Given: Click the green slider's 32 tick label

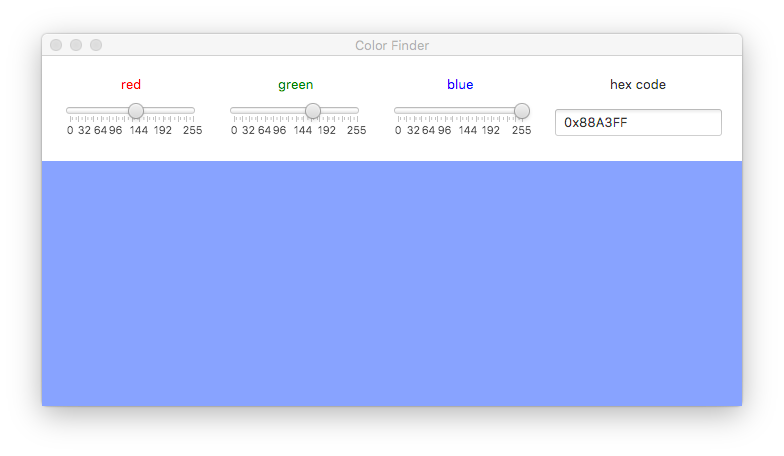Looking at the screenshot, I should pos(248,130).
